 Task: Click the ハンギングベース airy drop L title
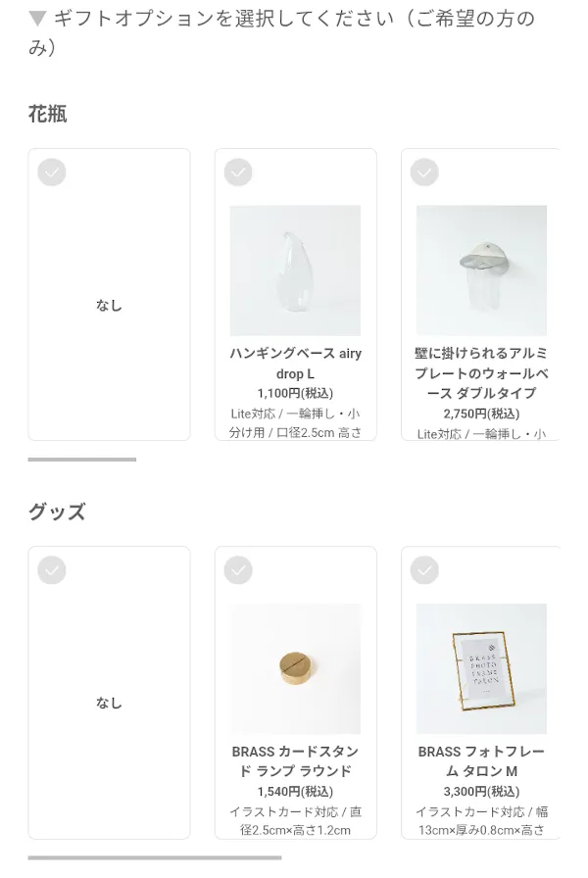coord(295,364)
